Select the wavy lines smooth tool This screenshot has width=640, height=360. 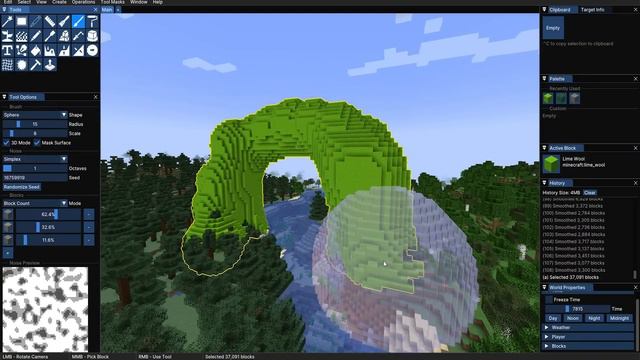[22, 36]
